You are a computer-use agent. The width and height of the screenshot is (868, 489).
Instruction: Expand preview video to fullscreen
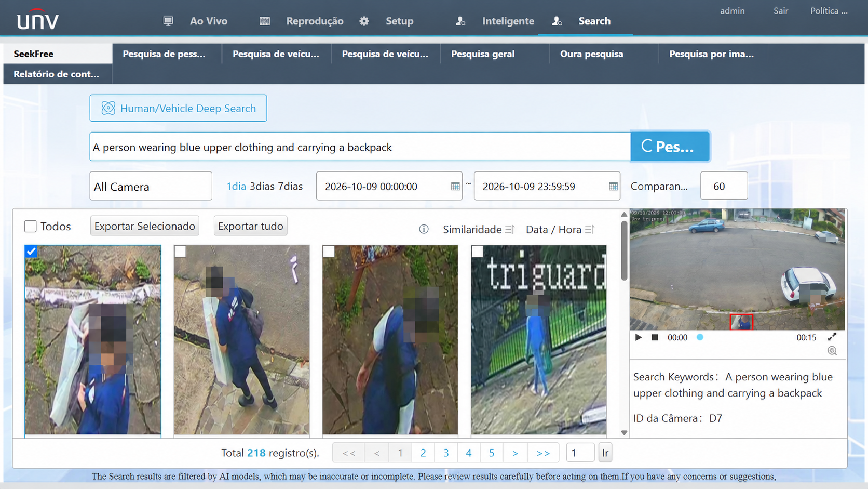pyautogui.click(x=832, y=337)
